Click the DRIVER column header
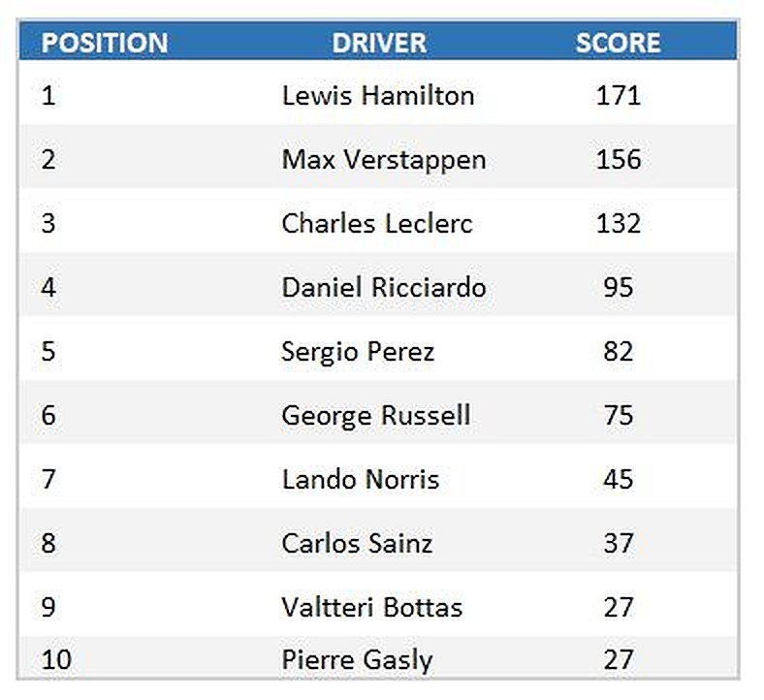Viewport: 764px width, 700px height. (x=379, y=44)
